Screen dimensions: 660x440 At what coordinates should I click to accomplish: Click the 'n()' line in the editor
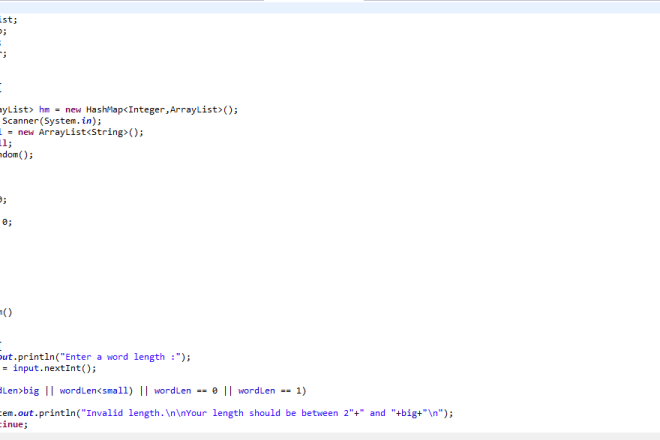pos(5,311)
